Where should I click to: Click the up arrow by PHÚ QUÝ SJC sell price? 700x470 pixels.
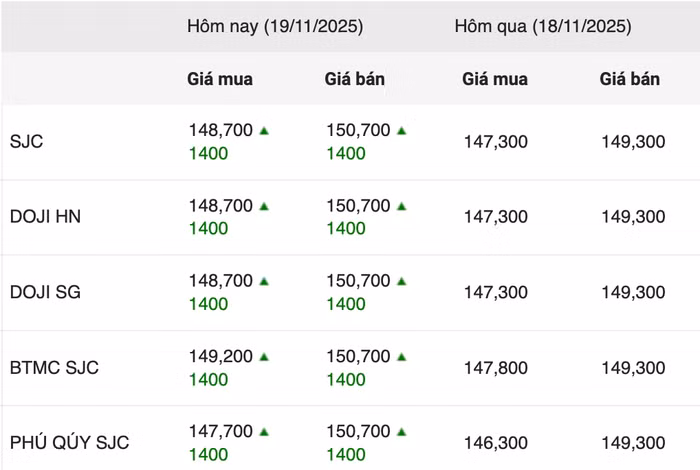click(x=401, y=432)
